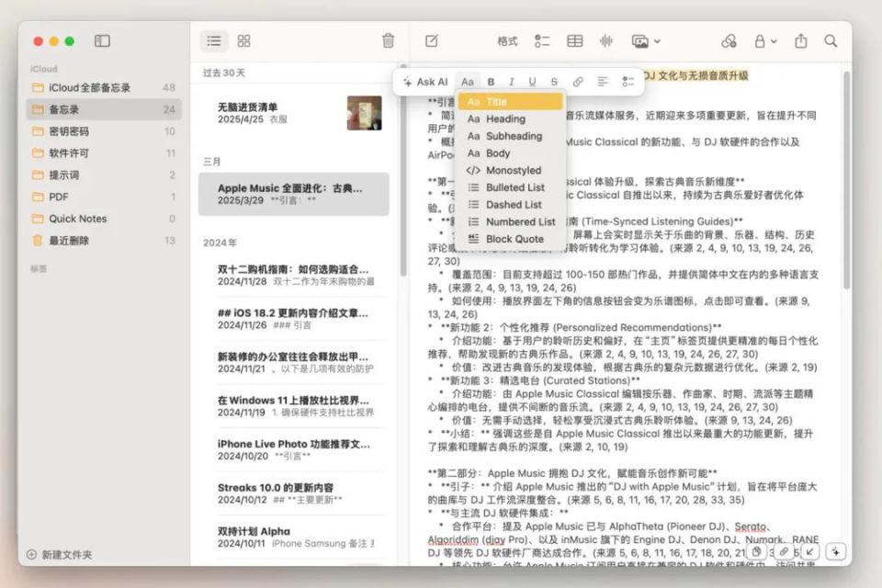882x588 pixels.
Task: Insert a table using the table icon
Action: (574, 40)
